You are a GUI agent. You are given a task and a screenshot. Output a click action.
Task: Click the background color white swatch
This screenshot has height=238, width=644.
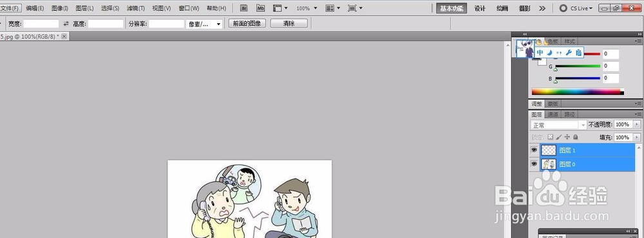[x=542, y=62]
